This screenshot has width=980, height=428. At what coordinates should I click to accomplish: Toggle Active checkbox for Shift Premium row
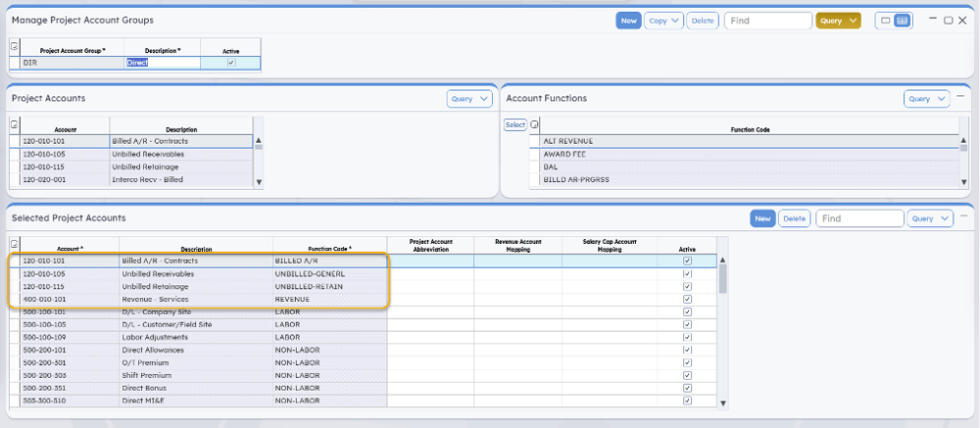[x=688, y=375]
